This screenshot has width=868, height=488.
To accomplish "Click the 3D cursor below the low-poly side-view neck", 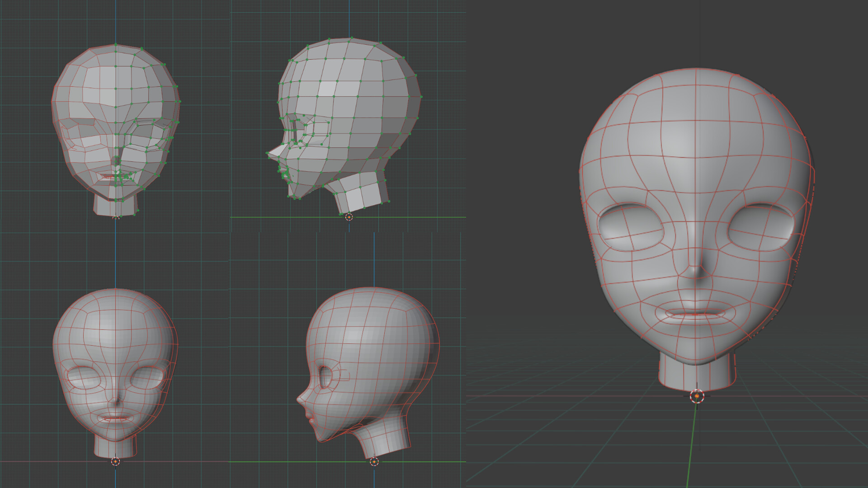I will [x=349, y=217].
